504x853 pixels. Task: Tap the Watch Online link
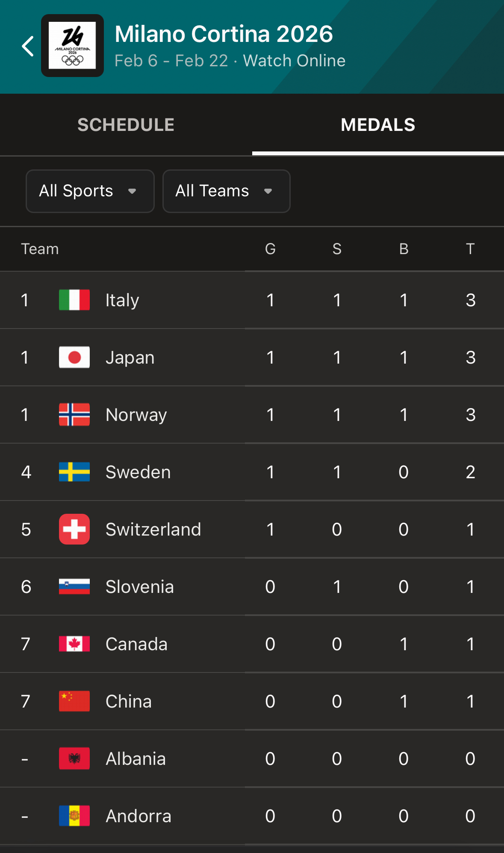tap(294, 61)
